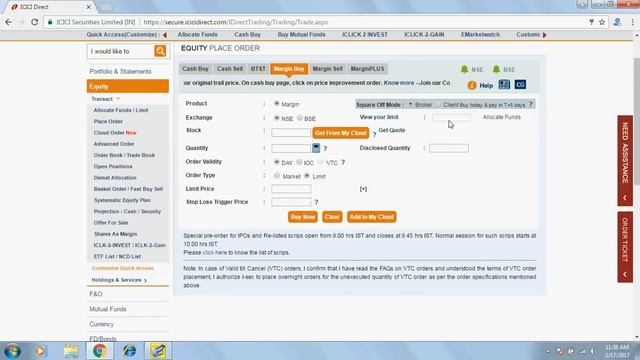This screenshot has width=640, height=360.
Task: Click the Chrome user profile icon
Action: 617,22
